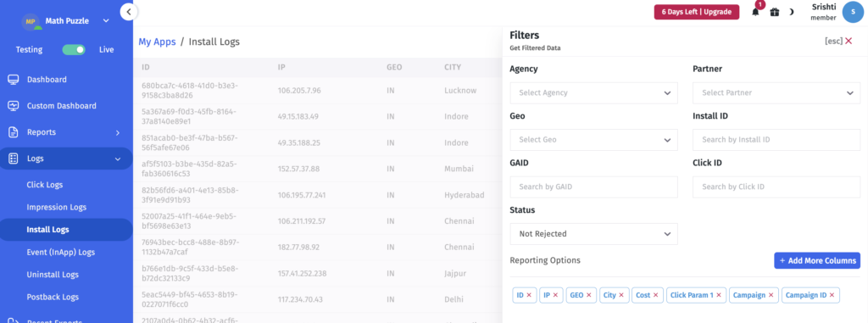Open Postback Logs

pos(53,297)
